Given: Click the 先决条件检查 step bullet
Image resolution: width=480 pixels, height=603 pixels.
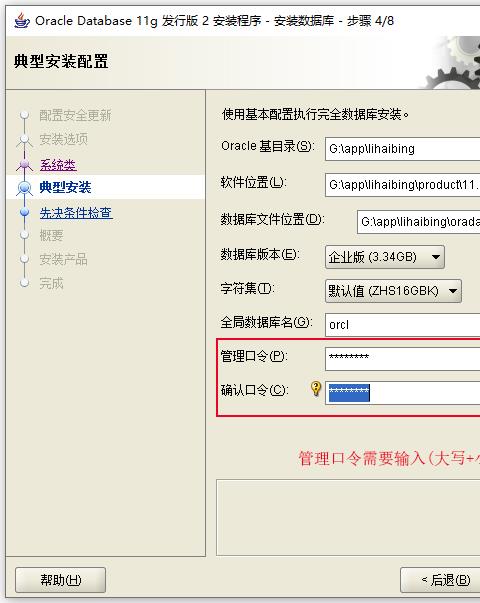Looking at the screenshot, I should 25,212.
